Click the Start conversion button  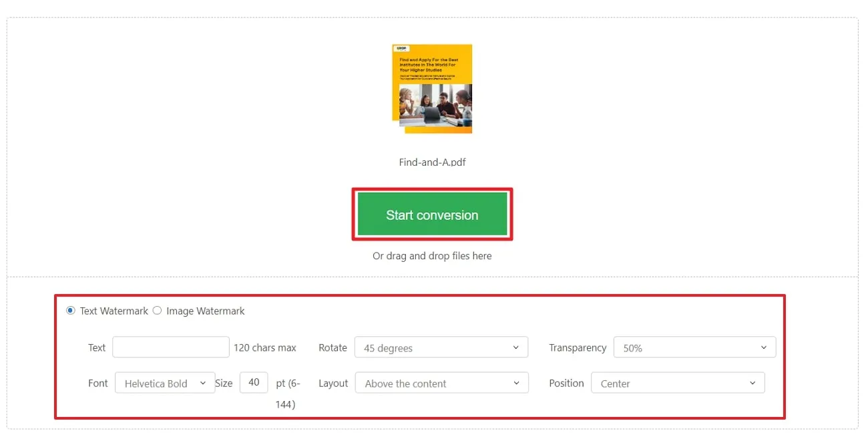coord(432,214)
